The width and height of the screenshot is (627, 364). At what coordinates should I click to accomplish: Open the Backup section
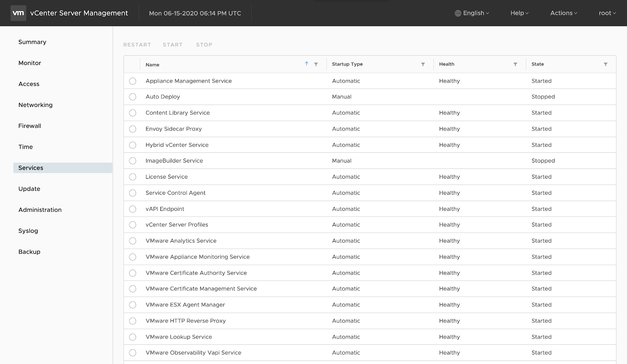click(x=29, y=252)
